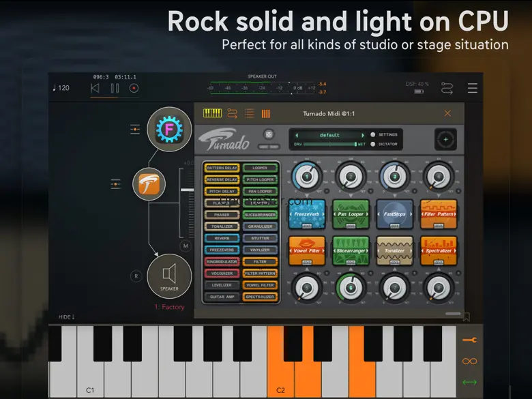The image size is (532, 399).
Task: Select the previous preset arrow
Action: pyautogui.click(x=297, y=135)
